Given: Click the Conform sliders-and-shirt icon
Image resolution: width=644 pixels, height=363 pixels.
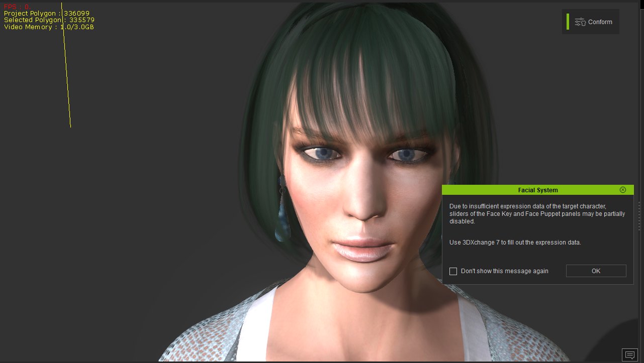Looking at the screenshot, I should click(x=580, y=22).
